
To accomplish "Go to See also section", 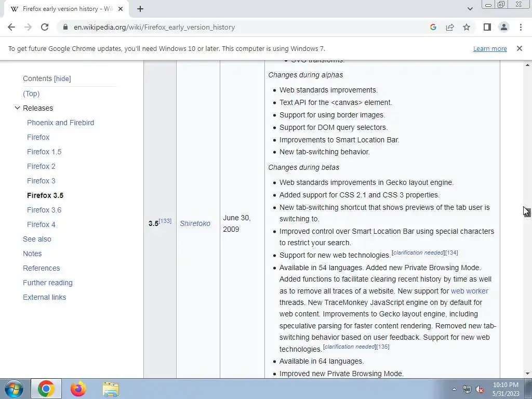I will 37,239.
